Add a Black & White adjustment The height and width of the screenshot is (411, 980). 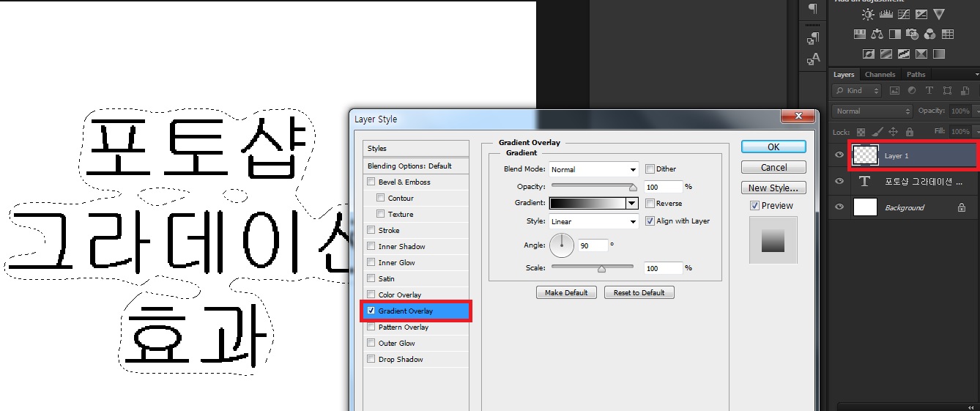[x=894, y=34]
